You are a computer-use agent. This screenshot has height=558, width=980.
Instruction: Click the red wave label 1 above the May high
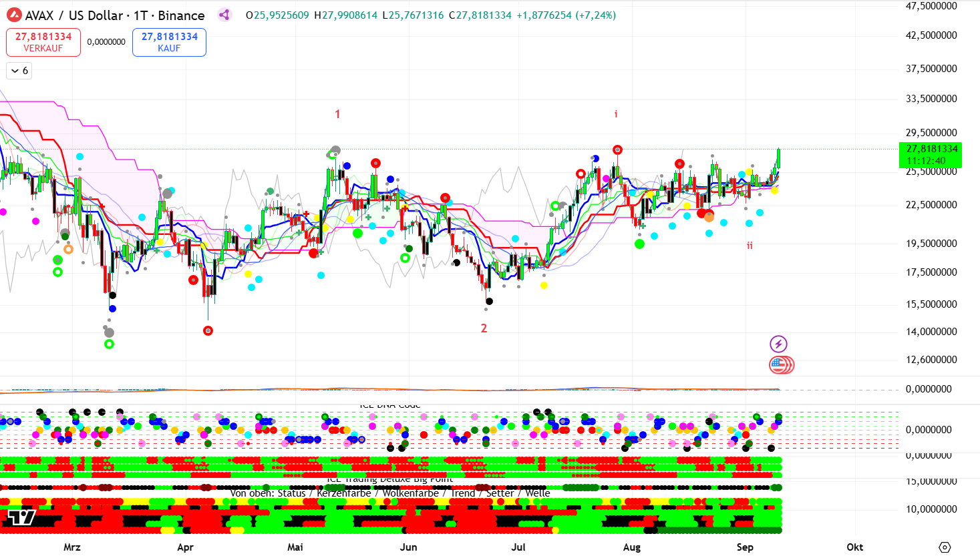(337, 114)
